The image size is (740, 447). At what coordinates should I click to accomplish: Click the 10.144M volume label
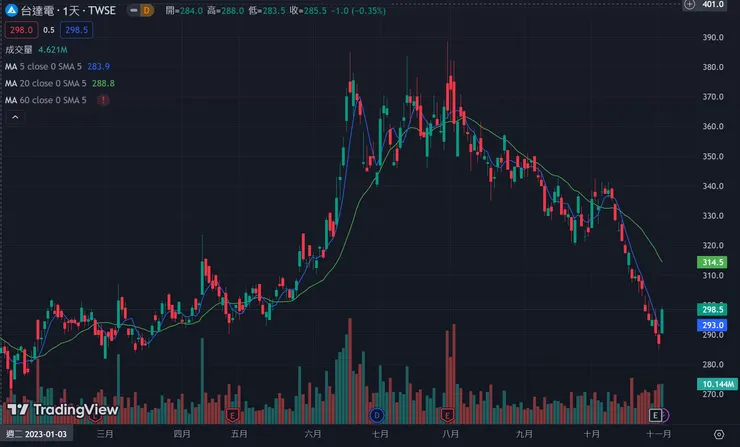click(x=717, y=384)
